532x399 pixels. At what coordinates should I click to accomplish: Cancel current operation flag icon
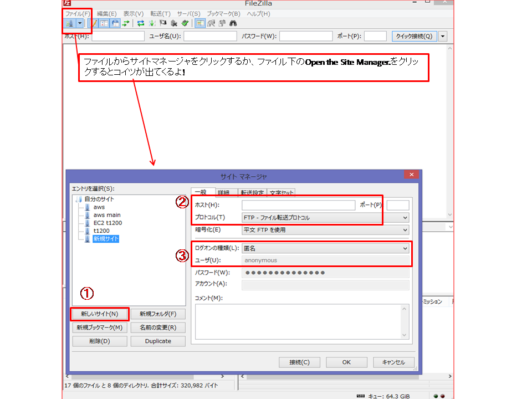(x=163, y=23)
